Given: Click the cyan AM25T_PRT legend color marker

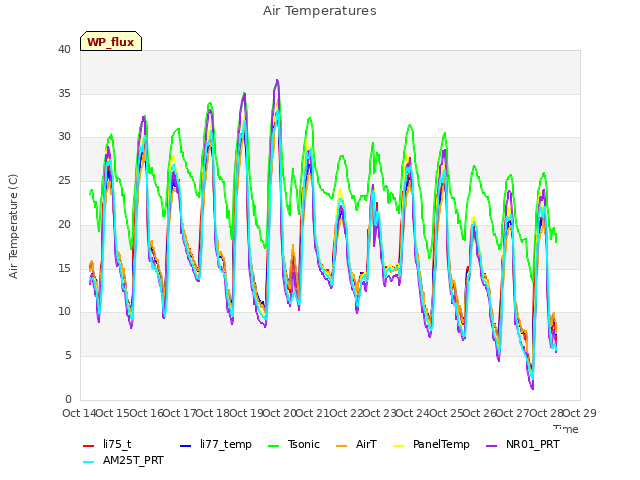Looking at the screenshot, I should pyautogui.click(x=89, y=462).
